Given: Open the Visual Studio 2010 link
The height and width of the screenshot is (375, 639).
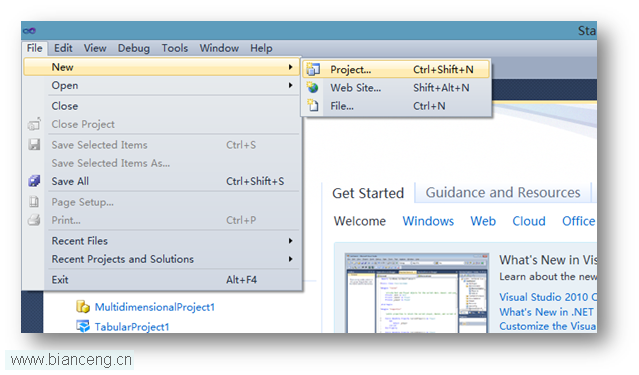Looking at the screenshot, I should click(548, 297).
